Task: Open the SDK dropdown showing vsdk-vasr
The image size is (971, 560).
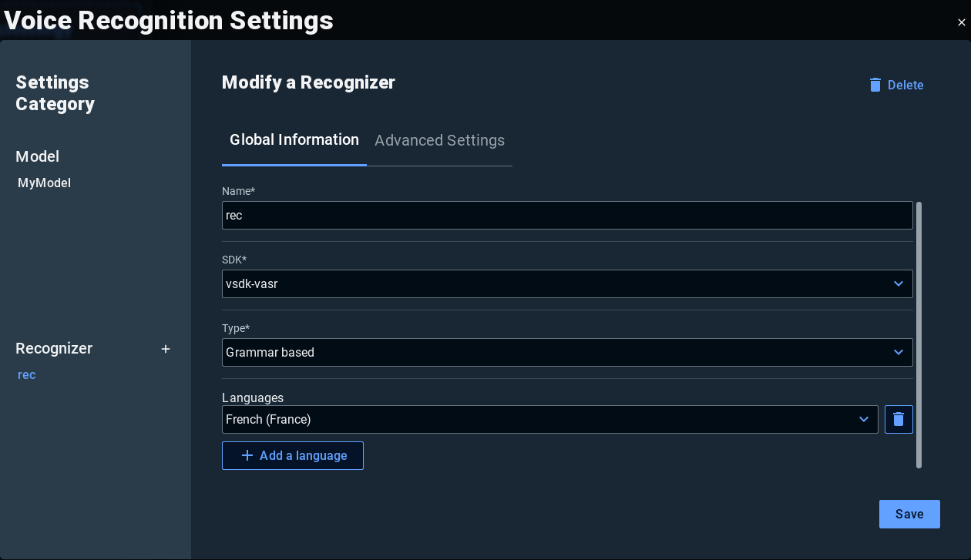Action: [567, 284]
